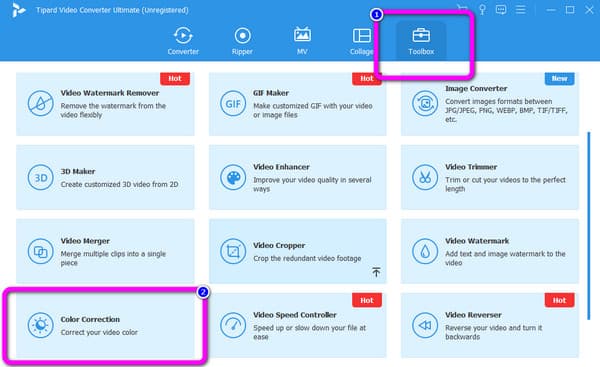The image size is (600, 367).
Task: Open 3D Maker title text
Action: coord(78,171)
